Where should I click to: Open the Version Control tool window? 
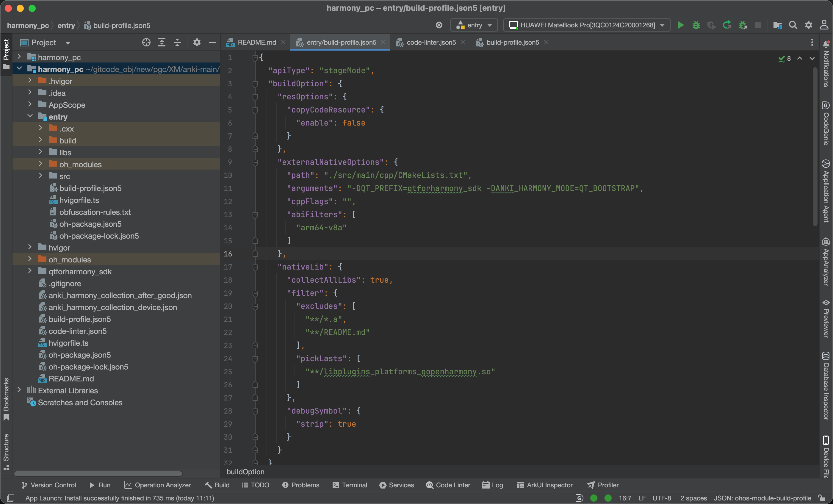pos(49,485)
